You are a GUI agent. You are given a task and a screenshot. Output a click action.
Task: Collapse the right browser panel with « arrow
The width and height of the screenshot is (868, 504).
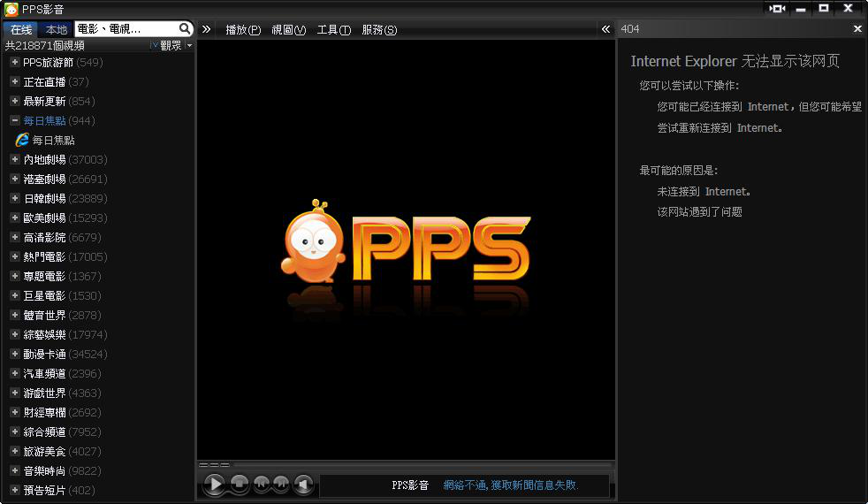click(x=605, y=29)
